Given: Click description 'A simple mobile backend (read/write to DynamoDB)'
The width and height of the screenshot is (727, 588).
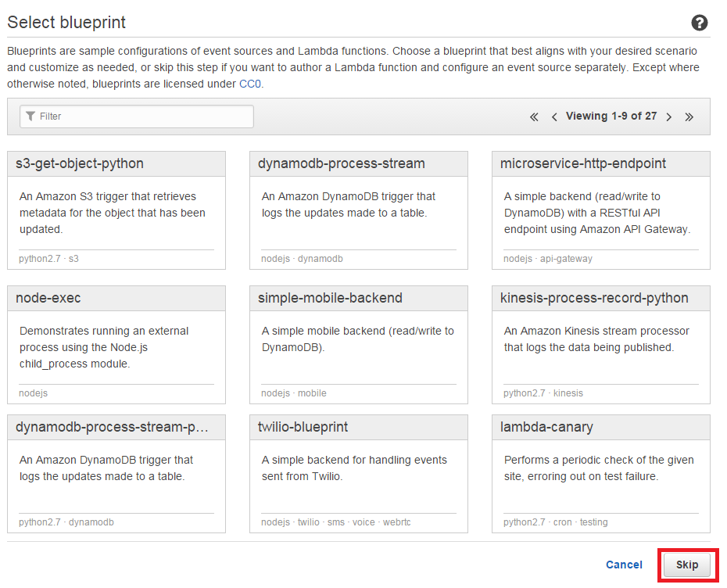Looking at the screenshot, I should point(357,339).
